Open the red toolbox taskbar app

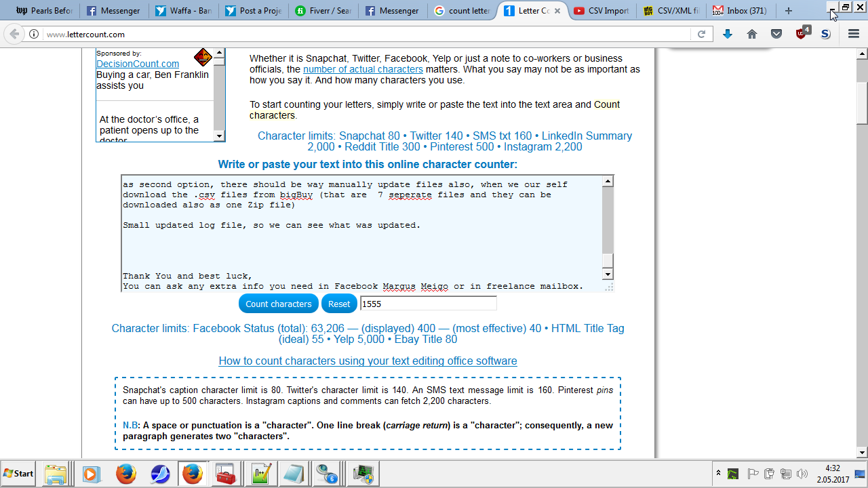click(x=225, y=474)
